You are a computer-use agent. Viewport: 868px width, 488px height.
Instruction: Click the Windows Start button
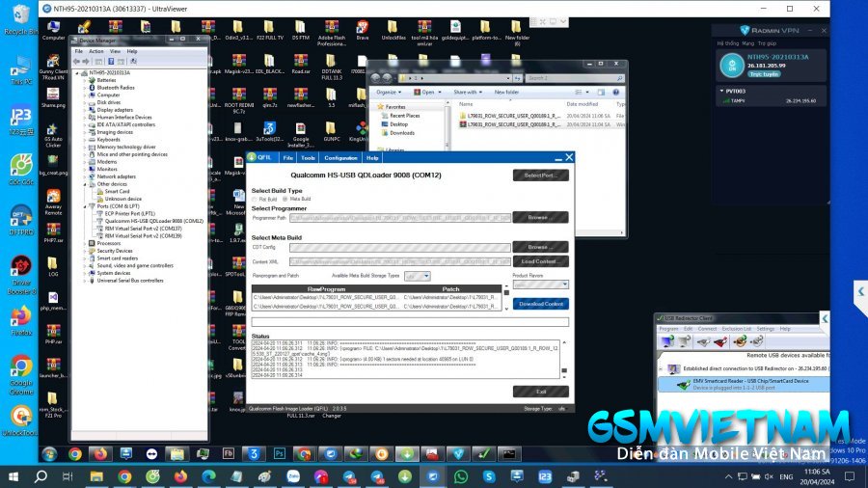pos(13,476)
